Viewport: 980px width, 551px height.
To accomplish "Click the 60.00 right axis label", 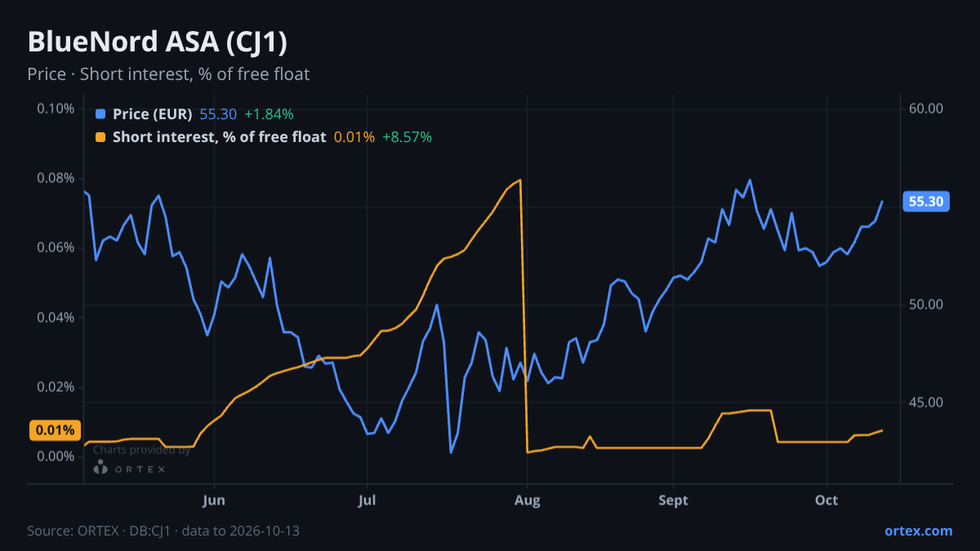I will pos(926,109).
